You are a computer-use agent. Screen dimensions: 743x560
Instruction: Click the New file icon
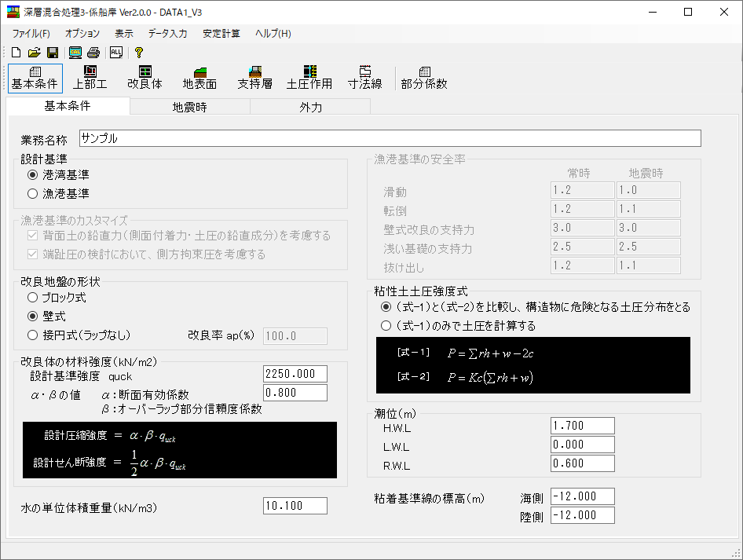[x=16, y=53]
